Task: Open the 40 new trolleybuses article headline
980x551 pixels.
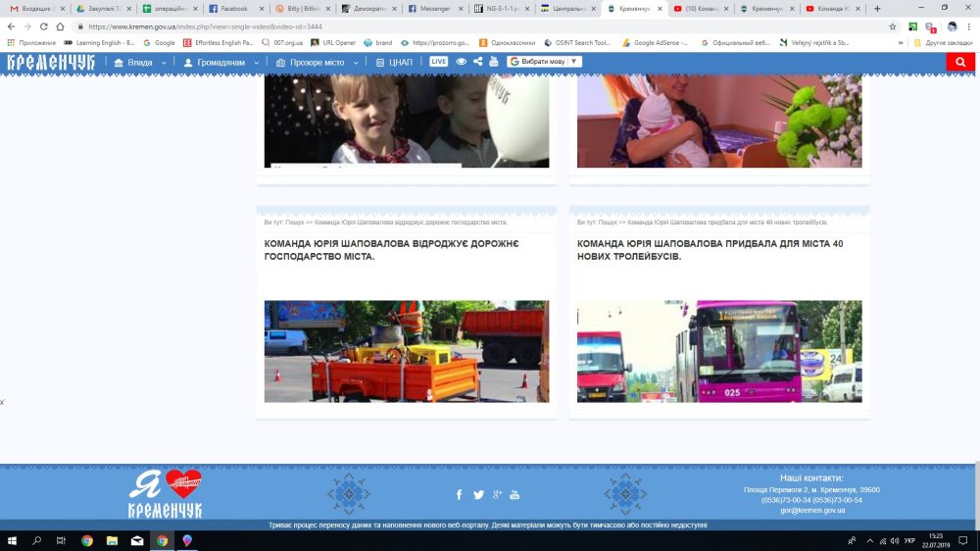Action: coord(710,249)
